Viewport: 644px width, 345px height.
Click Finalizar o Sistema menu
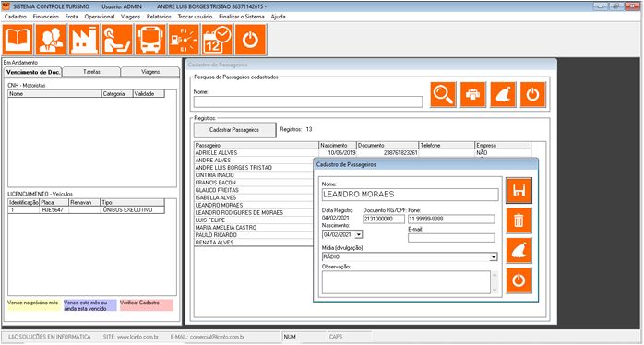tap(242, 17)
